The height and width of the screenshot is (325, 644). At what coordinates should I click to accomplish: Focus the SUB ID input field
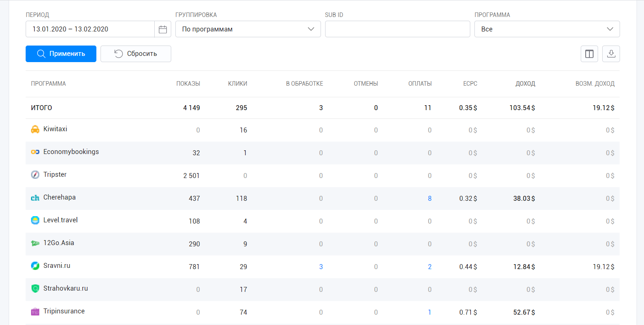[x=397, y=29]
